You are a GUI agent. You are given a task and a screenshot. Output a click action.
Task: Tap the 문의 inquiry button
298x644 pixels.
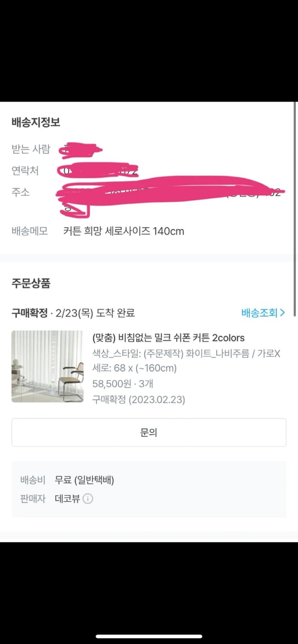[149, 432]
